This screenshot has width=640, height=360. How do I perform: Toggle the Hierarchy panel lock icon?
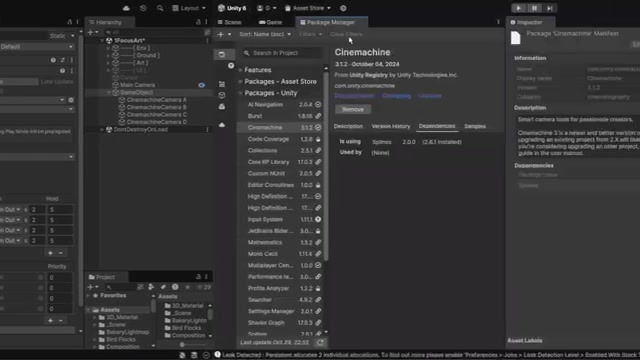click(x=198, y=22)
